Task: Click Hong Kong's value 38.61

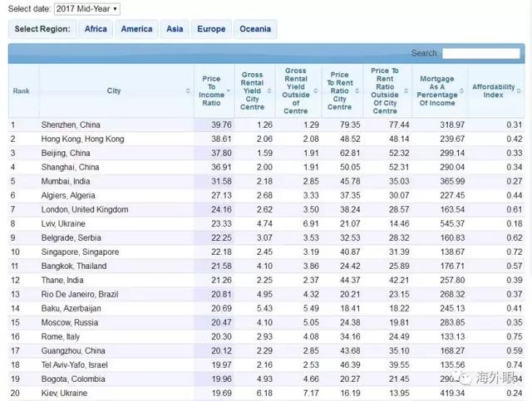Action: pos(221,139)
